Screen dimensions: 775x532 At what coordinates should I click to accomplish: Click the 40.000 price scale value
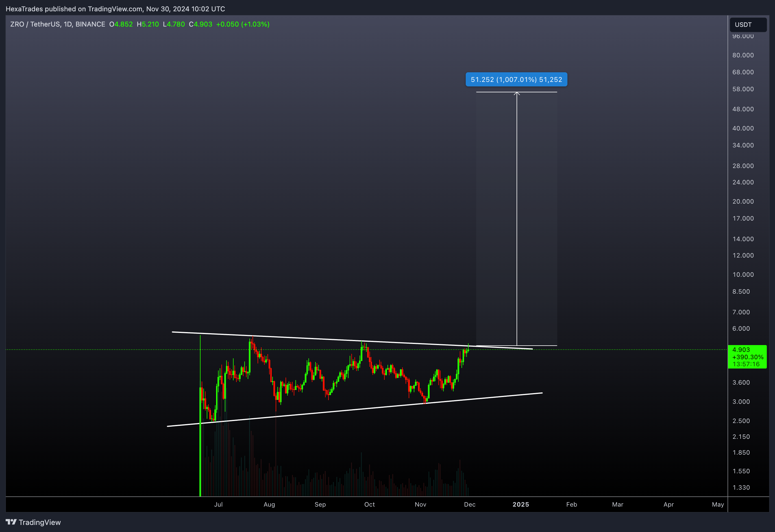[743, 128]
